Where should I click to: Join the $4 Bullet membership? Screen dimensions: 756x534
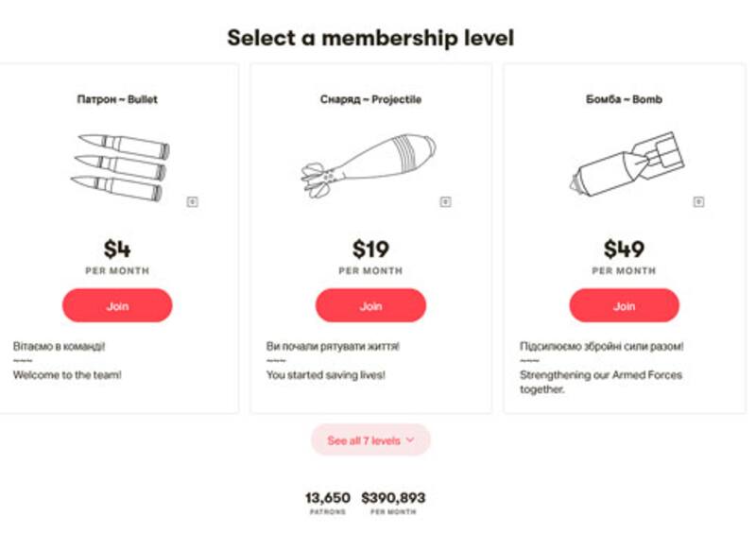pyautogui.click(x=117, y=306)
